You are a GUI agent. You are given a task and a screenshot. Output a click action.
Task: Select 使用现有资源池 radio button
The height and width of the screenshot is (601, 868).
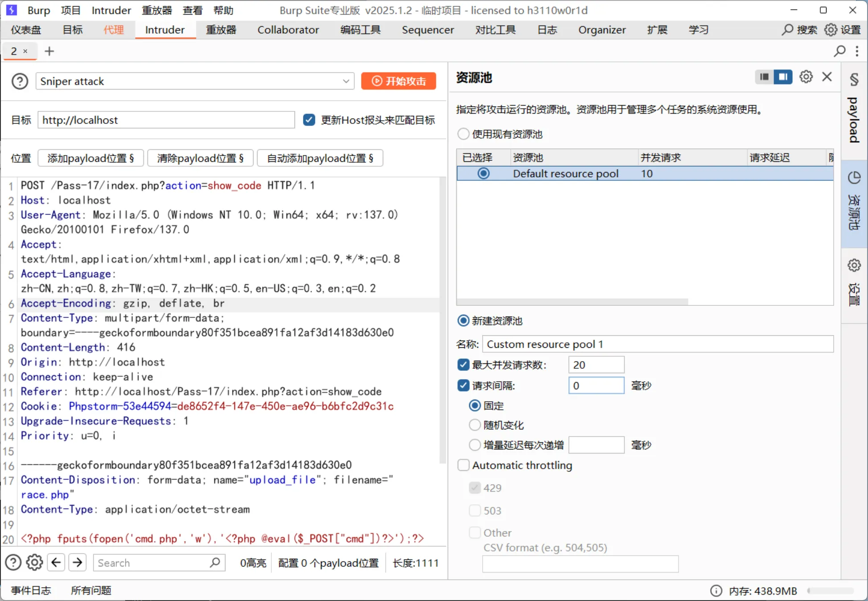(x=463, y=134)
